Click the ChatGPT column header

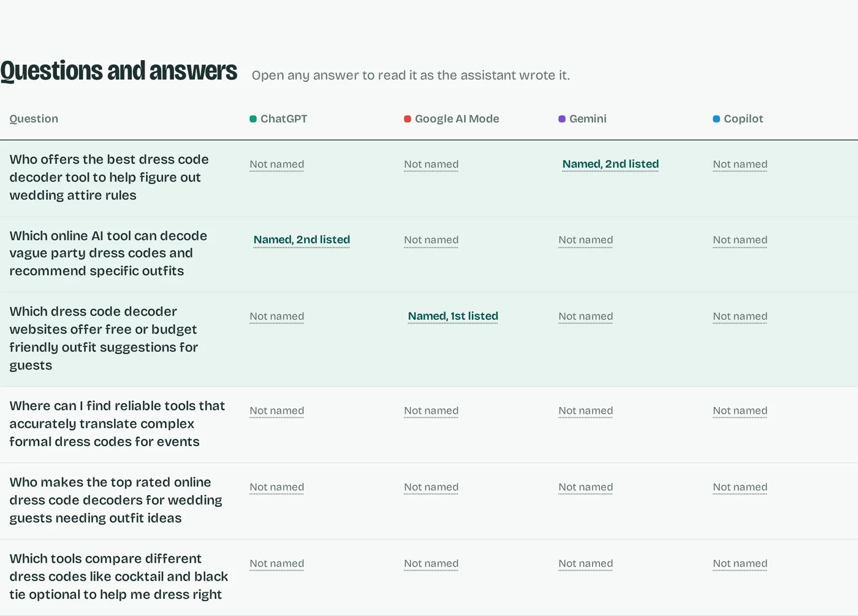pos(278,119)
